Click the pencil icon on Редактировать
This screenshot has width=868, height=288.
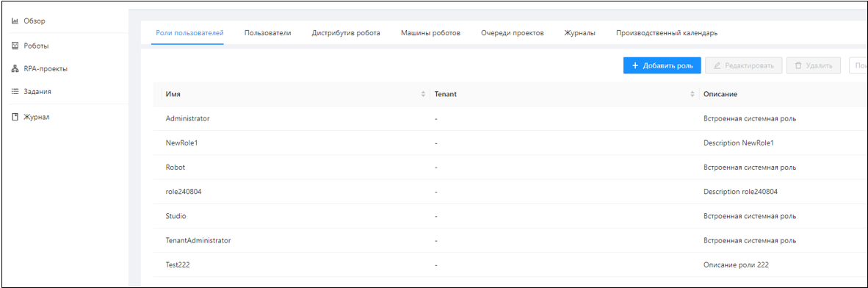click(717, 65)
